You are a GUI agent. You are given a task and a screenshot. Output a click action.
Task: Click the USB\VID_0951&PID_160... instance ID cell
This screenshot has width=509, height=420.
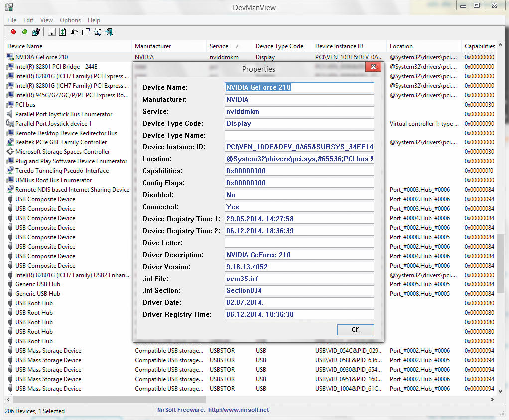coord(349,379)
